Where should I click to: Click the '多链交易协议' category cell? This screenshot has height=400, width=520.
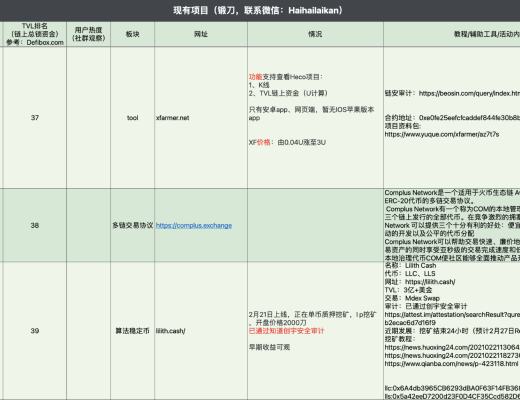(132, 225)
